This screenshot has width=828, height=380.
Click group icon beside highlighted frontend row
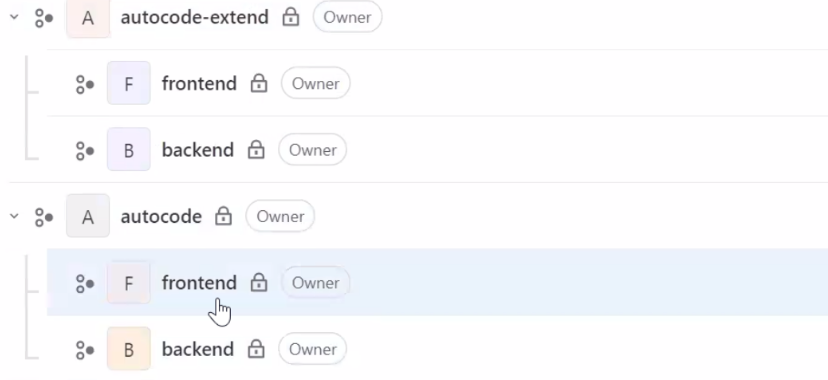point(84,283)
